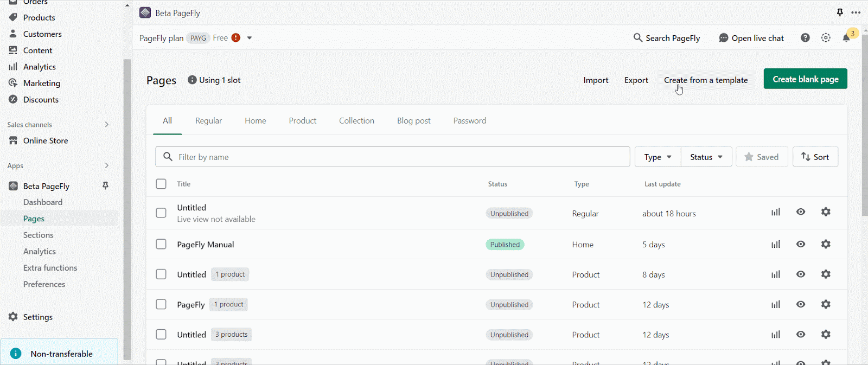The width and height of the screenshot is (868, 365).
Task: Switch to the All tab
Action: coord(167,120)
